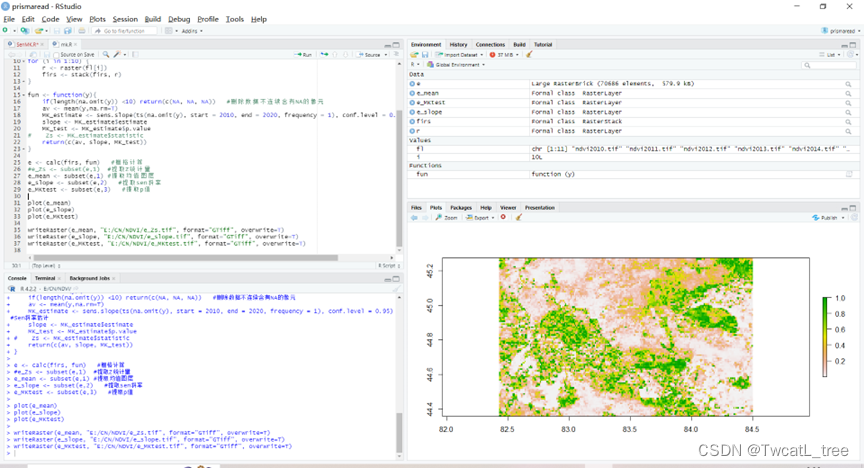Click the Save All icon in main toolbar
Screen dimensions: 864x468
click(68, 31)
